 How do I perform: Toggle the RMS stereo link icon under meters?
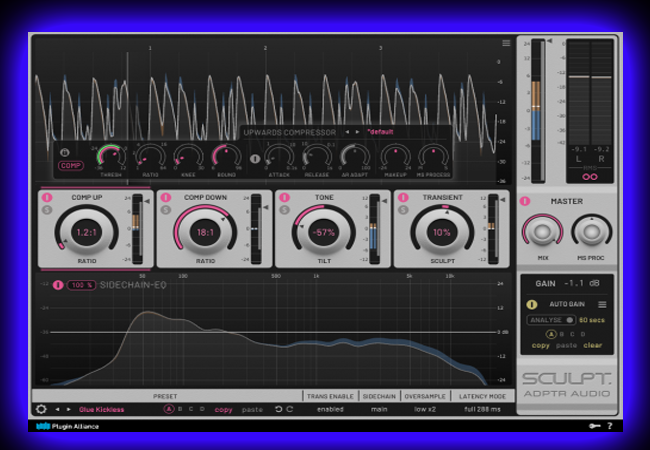[x=589, y=177]
